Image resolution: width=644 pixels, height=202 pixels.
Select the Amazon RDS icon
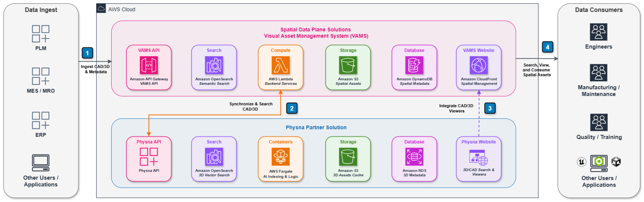(414, 157)
